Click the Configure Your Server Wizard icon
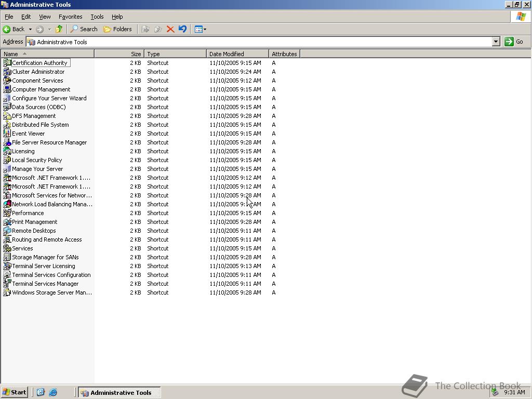The height and width of the screenshot is (399, 532). point(7,98)
